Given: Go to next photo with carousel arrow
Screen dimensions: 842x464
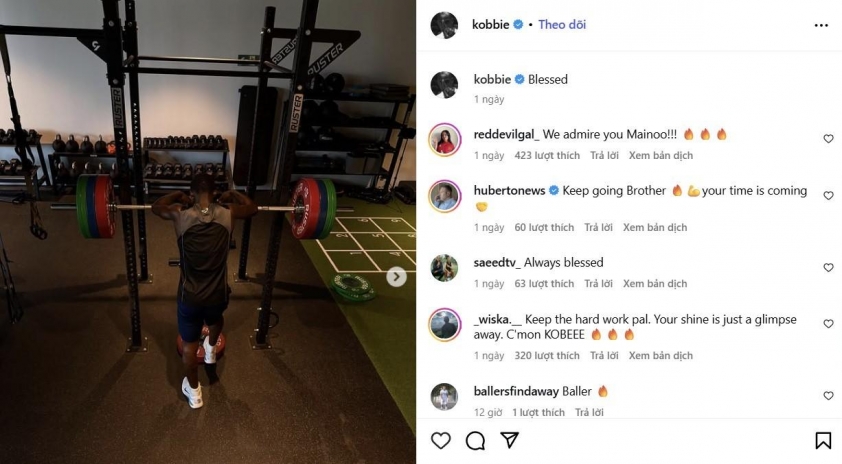Looking at the screenshot, I should [396, 277].
